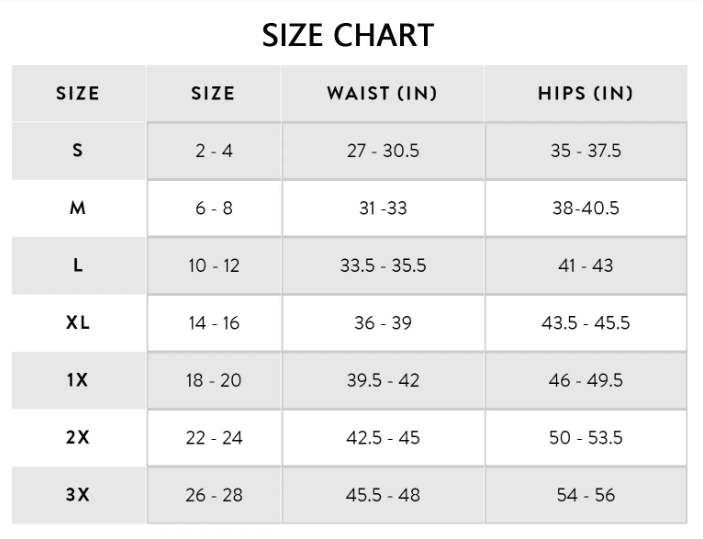Viewport: 703px width, 539px height.
Task: Click the numeric size 2 - 4 cell
Action: [213, 151]
